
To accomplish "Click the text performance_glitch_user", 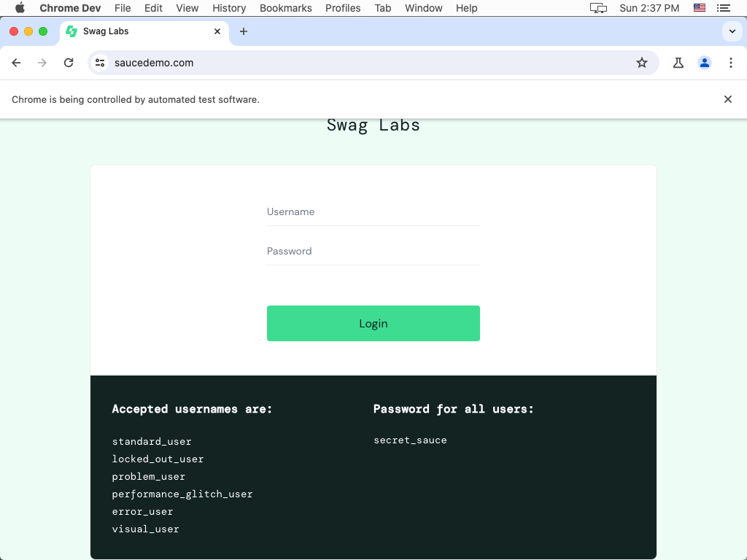I will pos(182,494).
